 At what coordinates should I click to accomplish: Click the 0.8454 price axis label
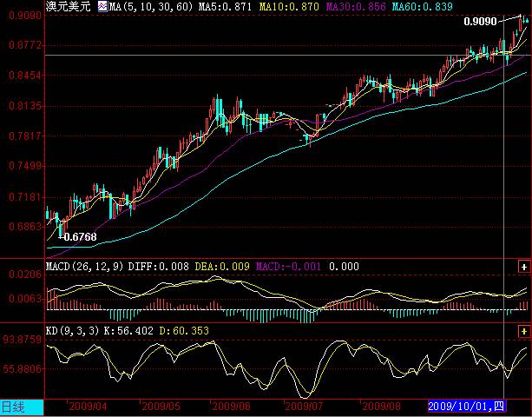click(x=25, y=75)
